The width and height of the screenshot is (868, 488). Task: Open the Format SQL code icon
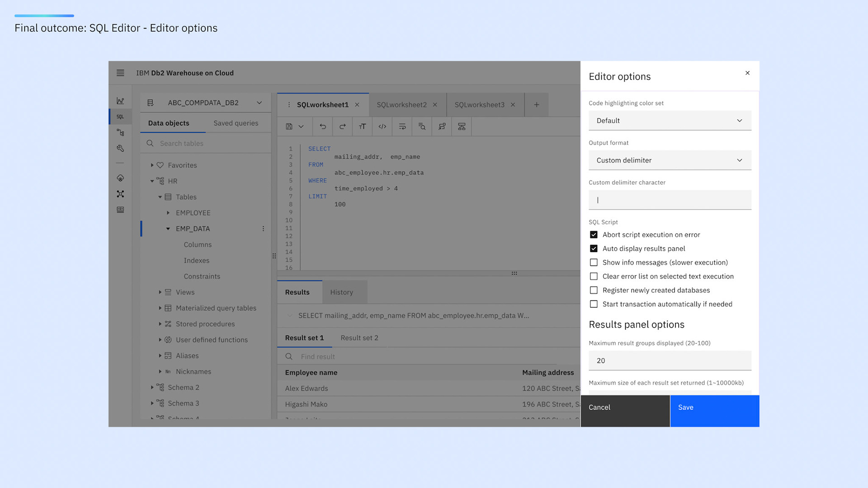(x=382, y=127)
